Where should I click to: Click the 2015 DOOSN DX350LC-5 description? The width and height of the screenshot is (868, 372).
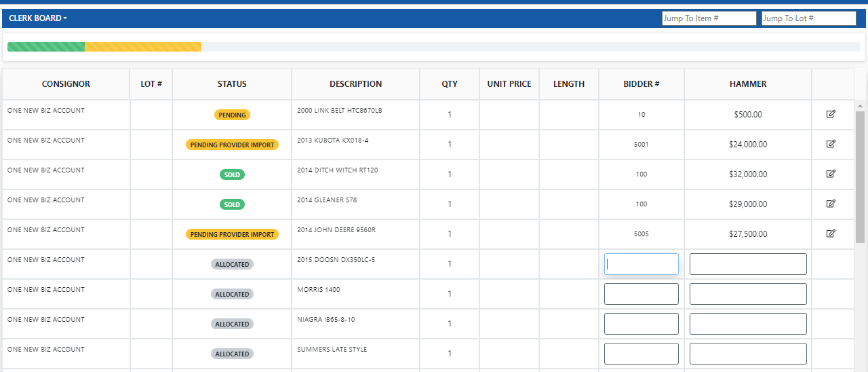[336, 259]
